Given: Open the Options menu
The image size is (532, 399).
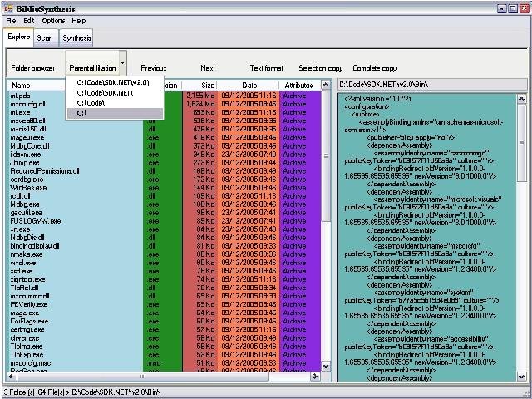Looking at the screenshot, I should (53, 21).
